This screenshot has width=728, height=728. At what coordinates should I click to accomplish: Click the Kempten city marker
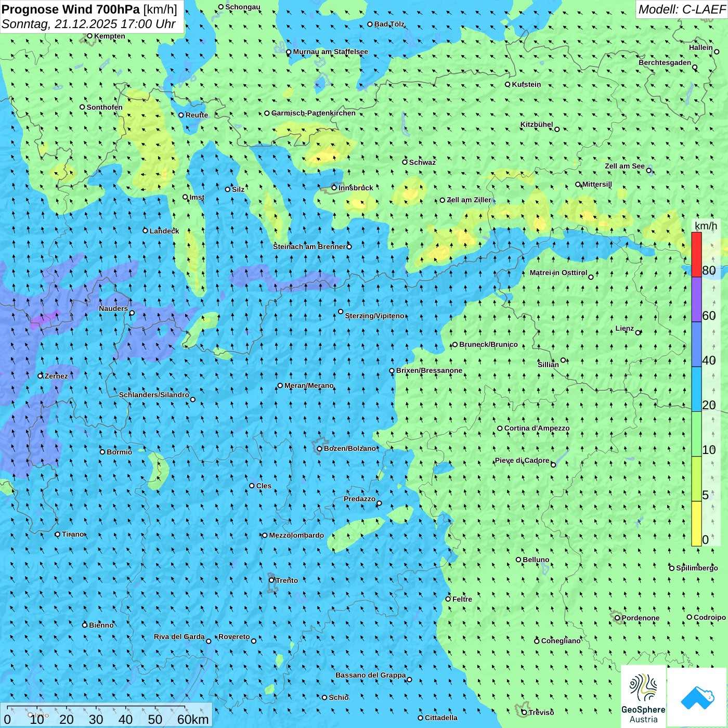pos(89,36)
